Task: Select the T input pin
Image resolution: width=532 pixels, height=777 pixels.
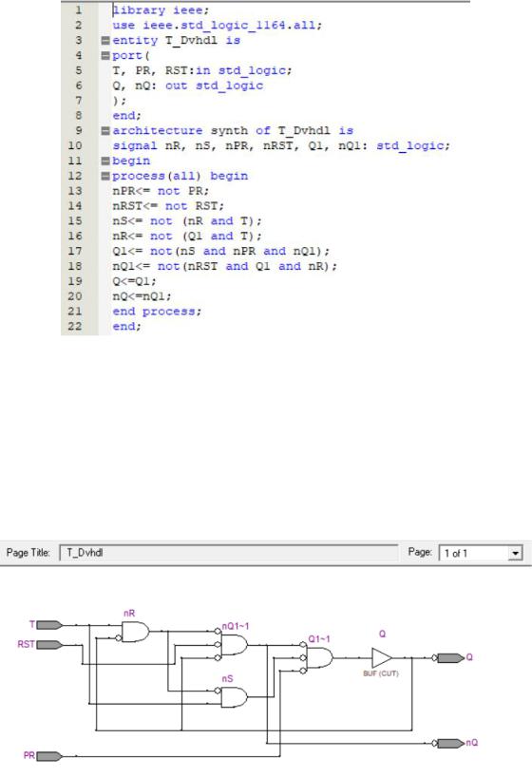Action: tap(49, 625)
